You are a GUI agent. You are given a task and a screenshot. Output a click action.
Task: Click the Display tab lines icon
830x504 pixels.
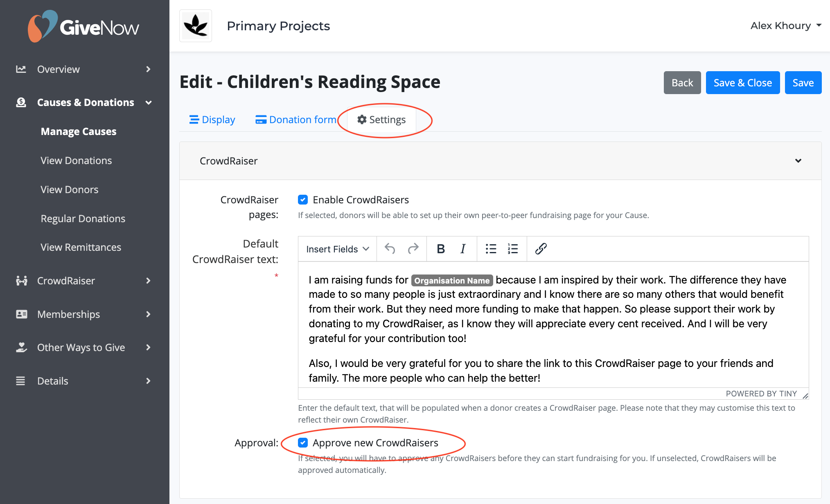(194, 119)
